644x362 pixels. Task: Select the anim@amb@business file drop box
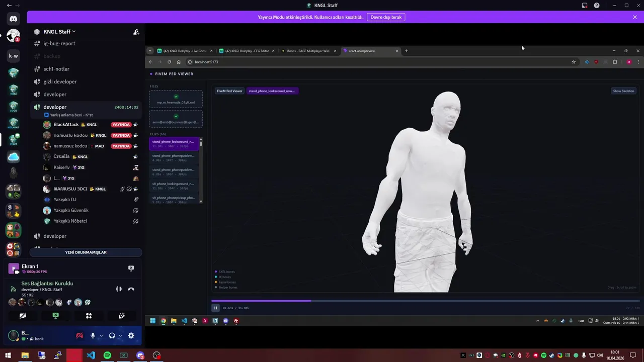(176, 119)
